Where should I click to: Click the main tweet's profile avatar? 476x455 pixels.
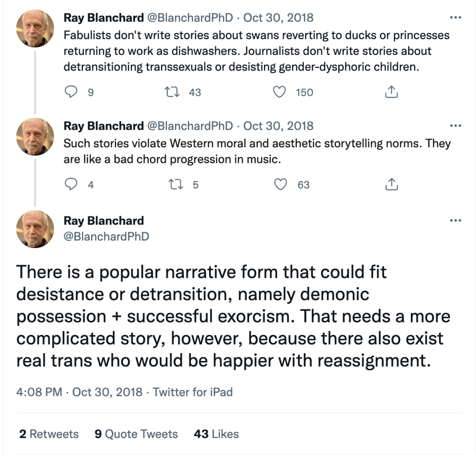coord(35,228)
